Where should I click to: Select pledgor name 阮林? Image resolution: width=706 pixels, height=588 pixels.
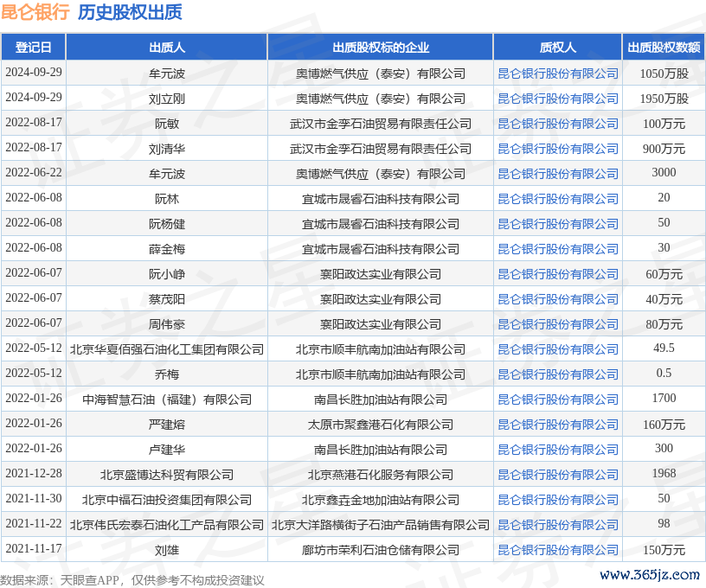[x=167, y=199]
